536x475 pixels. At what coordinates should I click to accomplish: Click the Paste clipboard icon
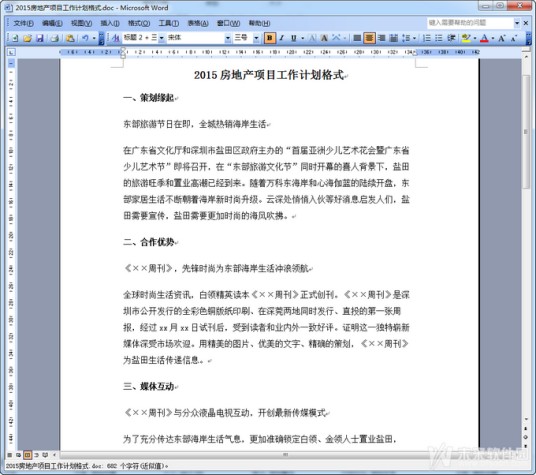coord(70,38)
